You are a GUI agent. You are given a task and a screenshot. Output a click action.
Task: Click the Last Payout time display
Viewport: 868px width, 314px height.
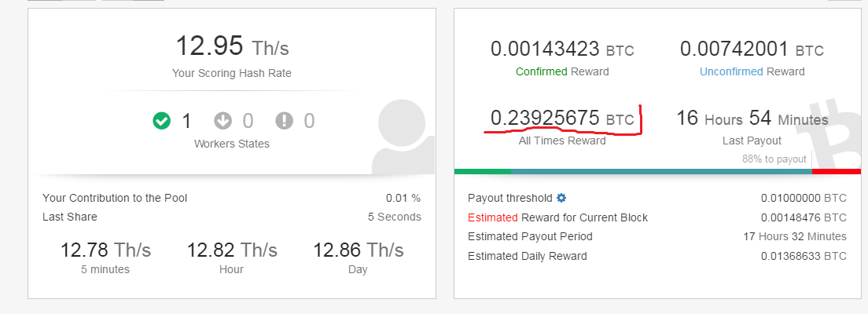pos(752,119)
